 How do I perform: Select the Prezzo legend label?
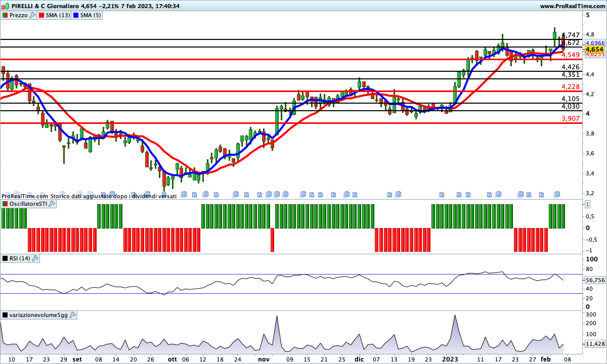click(19, 15)
